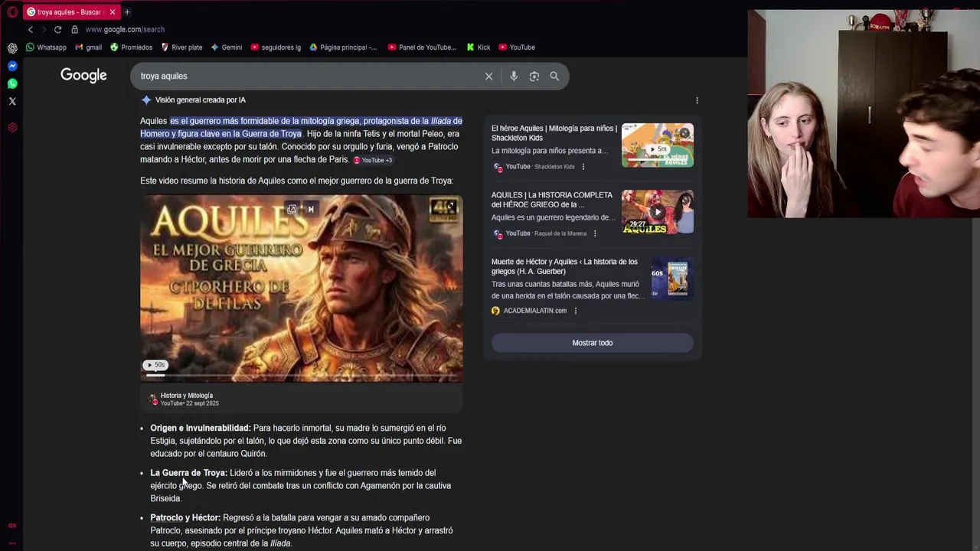Screen dimensions: 980x551
Task: Click the ACADEMIALATIN book cover thumbnail
Action: coord(672,279)
